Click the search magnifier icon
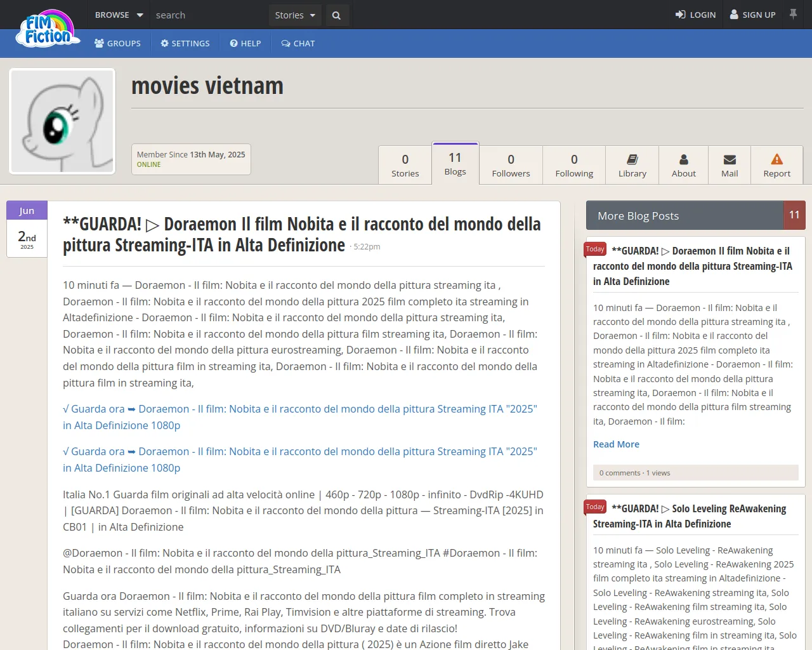812x650 pixels. point(336,15)
